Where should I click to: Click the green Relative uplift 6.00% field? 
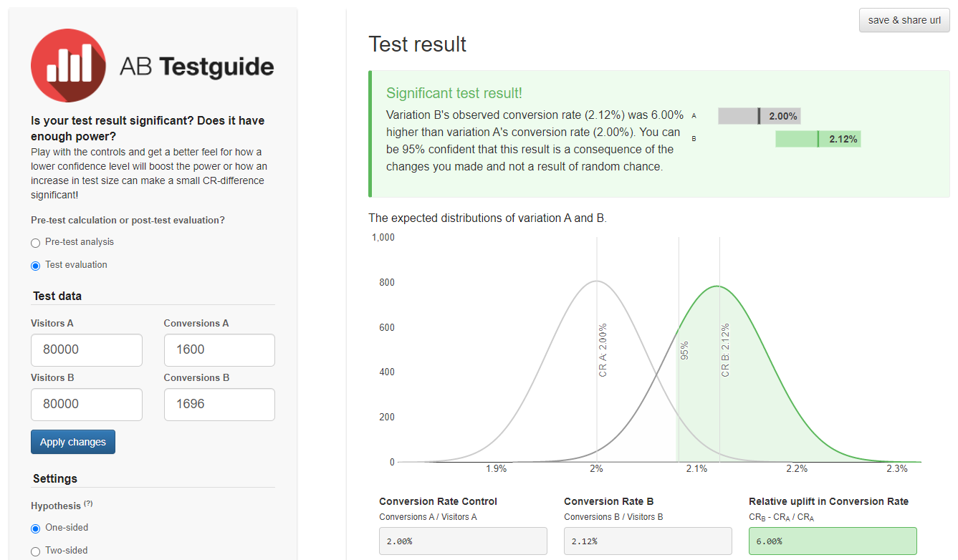point(833,541)
